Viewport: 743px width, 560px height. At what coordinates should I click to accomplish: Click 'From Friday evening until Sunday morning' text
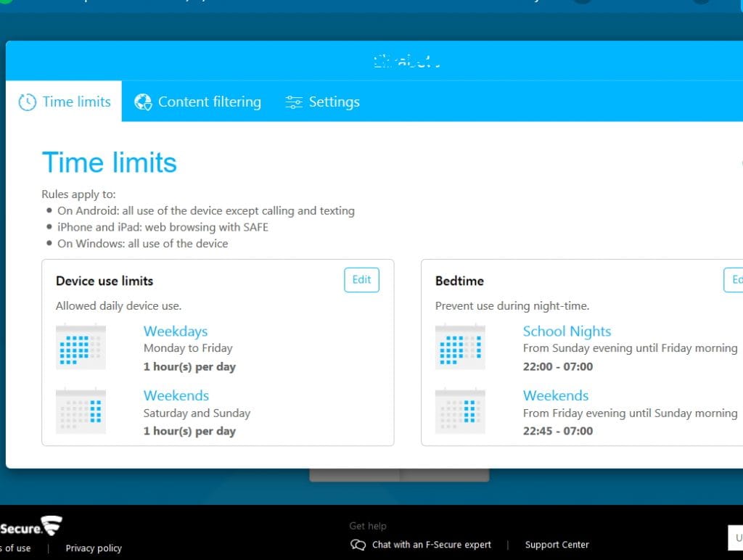[x=631, y=413]
